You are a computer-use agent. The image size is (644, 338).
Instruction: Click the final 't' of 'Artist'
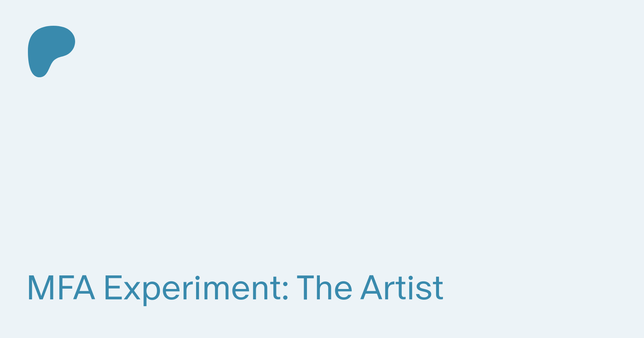tap(438, 289)
